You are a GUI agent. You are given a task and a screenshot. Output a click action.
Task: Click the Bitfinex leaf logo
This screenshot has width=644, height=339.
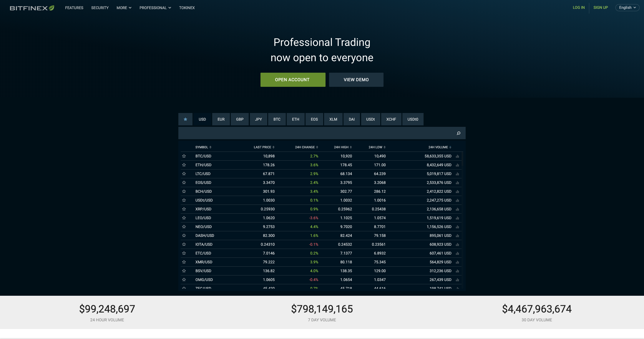(32, 8)
